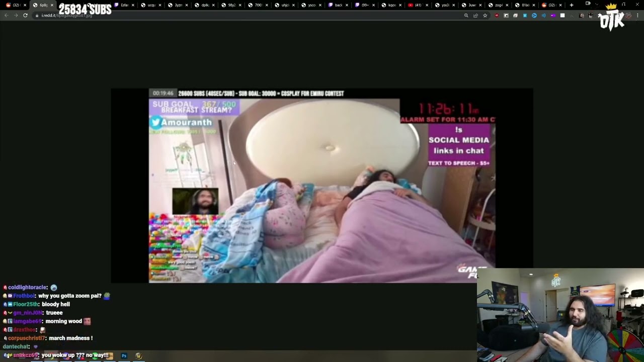Open the Chrome three-dot menu

tap(638, 16)
